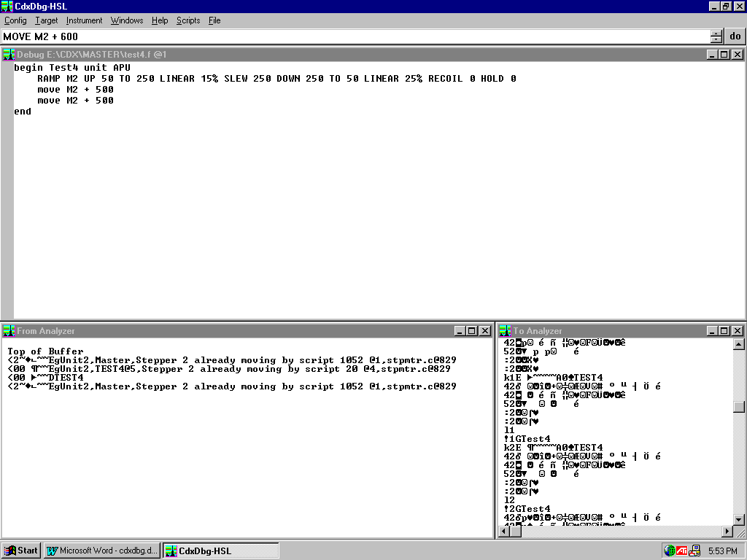Minimize the From Analyzer window
Screen dimensions: 747x560
pyautogui.click(x=460, y=331)
